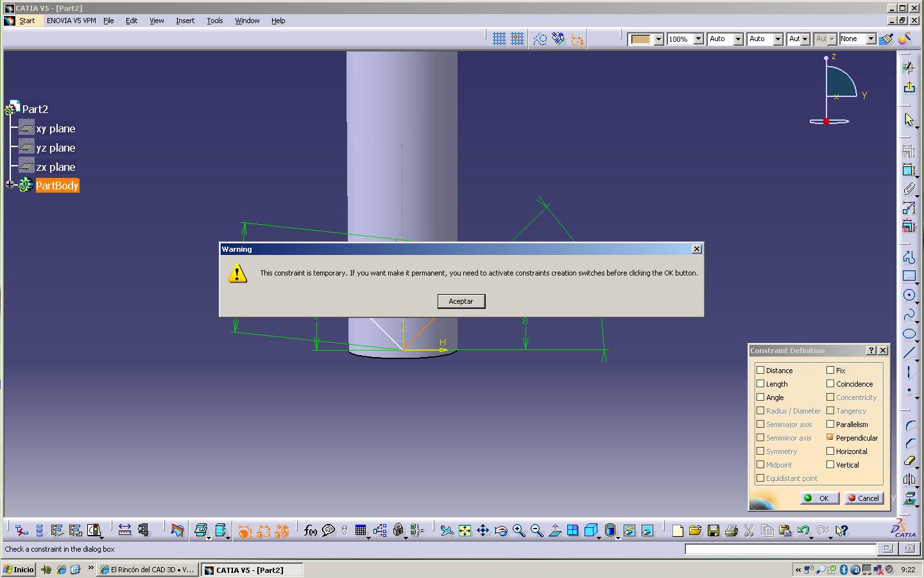This screenshot has height=578, width=924.
Task: Click the Formula f(x) icon
Action: pyautogui.click(x=310, y=530)
